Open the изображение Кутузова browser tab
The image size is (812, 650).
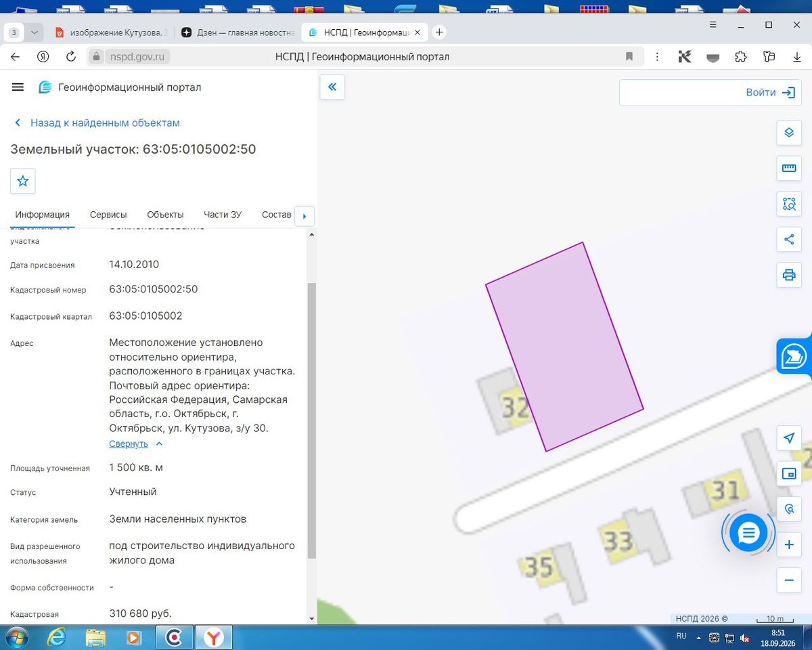pyautogui.click(x=112, y=32)
